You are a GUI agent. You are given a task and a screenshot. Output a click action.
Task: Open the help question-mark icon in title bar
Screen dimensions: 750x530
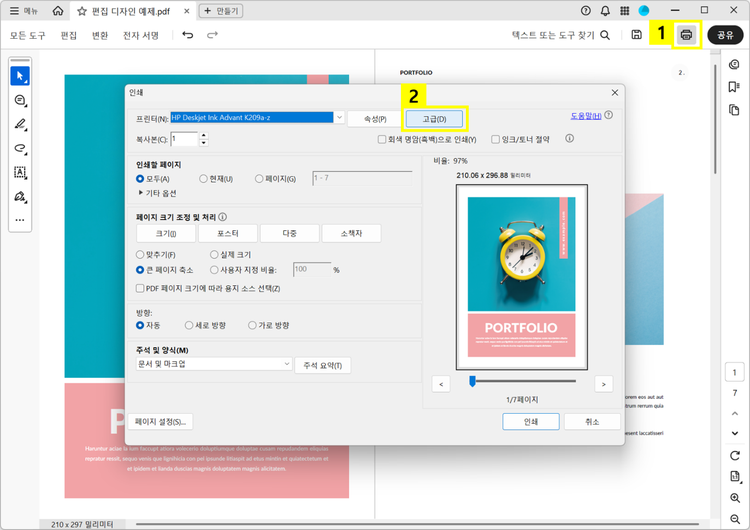click(585, 11)
